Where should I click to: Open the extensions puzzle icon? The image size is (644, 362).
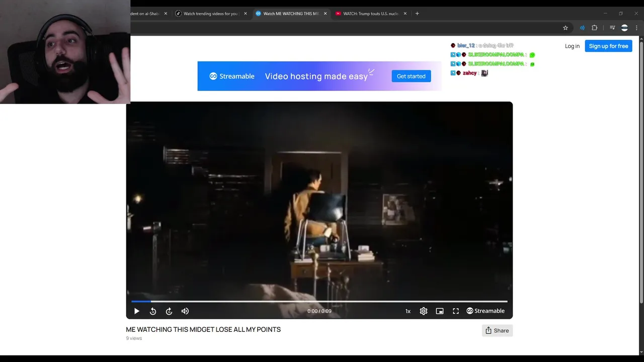coord(594,28)
